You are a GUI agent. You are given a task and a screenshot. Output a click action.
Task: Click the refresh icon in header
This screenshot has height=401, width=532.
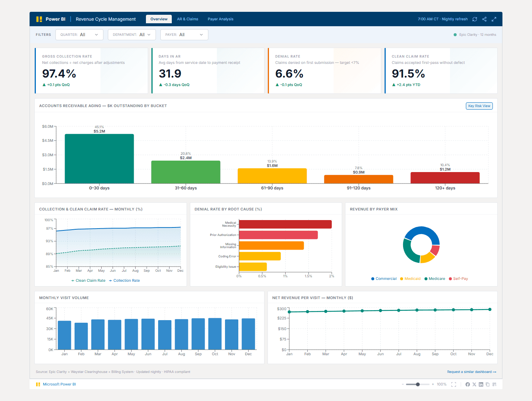point(475,19)
